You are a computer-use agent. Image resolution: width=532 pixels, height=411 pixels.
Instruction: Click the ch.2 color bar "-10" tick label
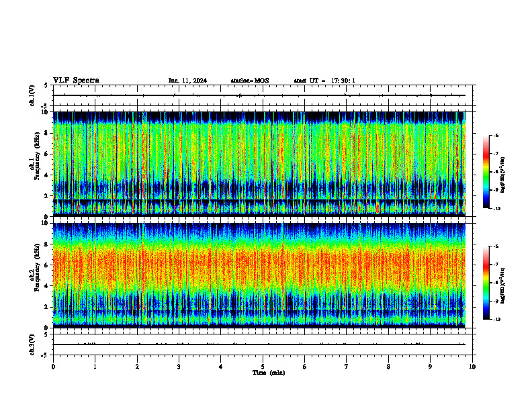(496, 320)
